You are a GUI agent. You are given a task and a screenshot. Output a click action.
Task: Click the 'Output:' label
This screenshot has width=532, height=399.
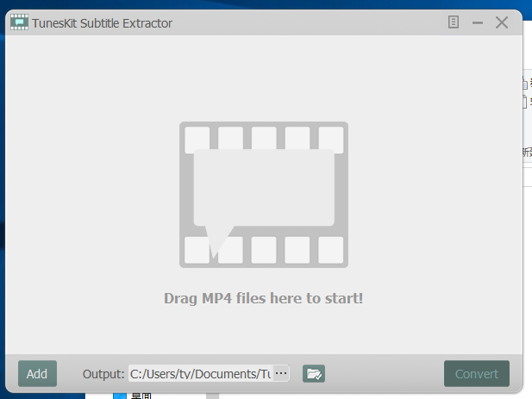[x=103, y=374]
